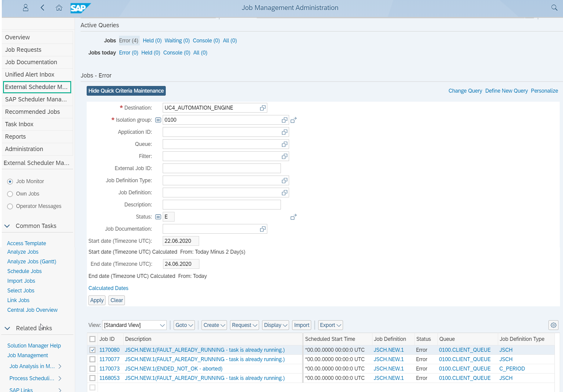
Task: Open Recommended Jobs navigation item
Action: [x=38, y=112]
